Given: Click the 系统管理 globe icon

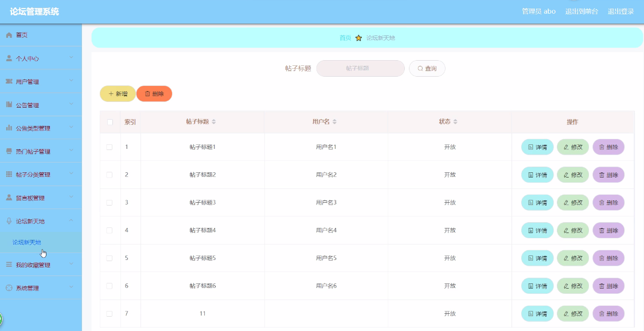Looking at the screenshot, I should [9, 288].
